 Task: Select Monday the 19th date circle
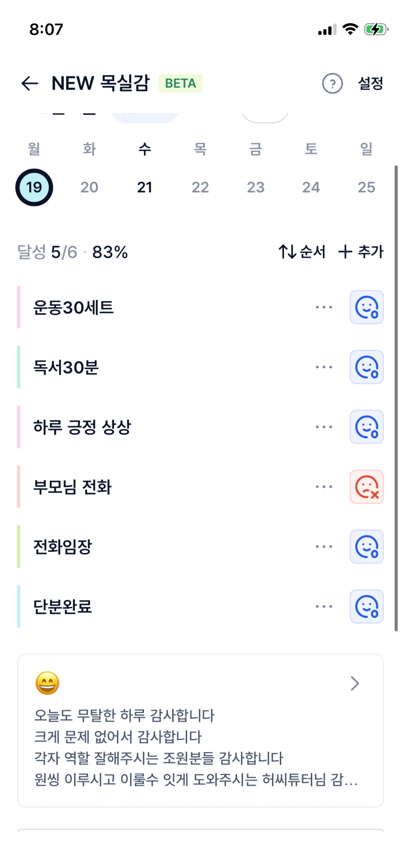coord(34,187)
